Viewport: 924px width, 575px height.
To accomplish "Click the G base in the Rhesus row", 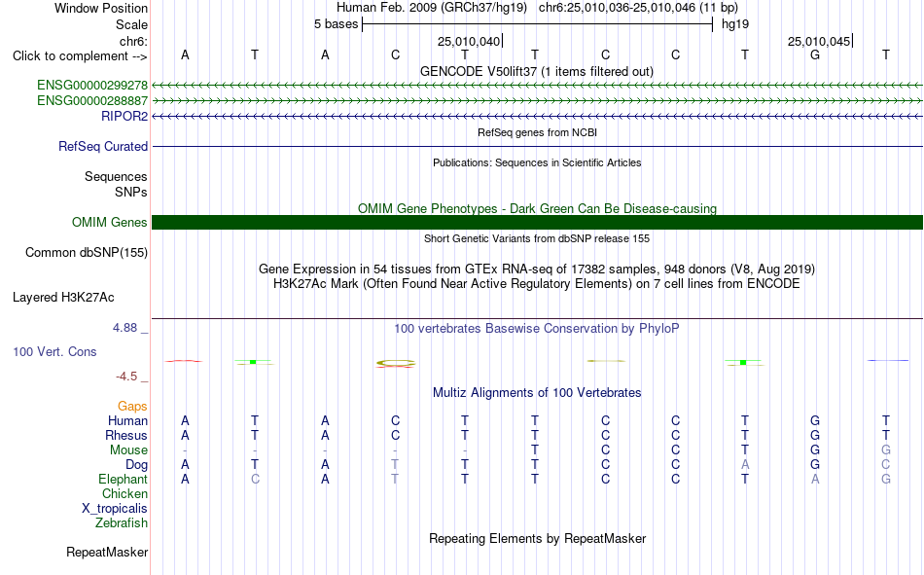I will (815, 435).
